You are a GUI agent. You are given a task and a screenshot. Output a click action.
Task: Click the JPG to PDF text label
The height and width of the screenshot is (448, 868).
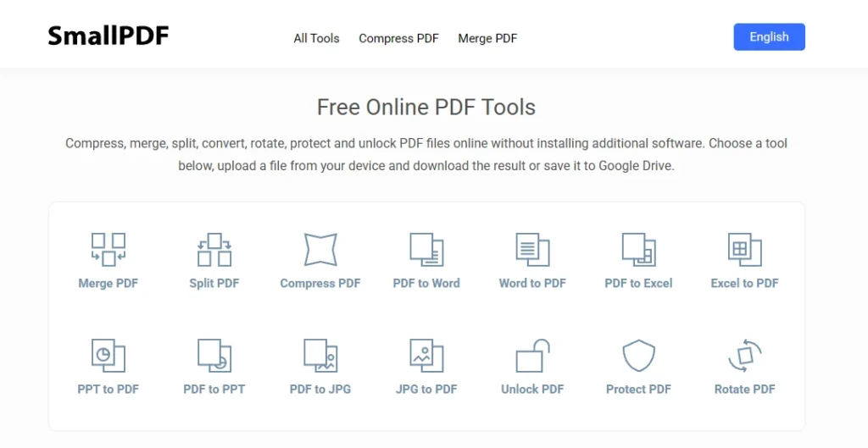click(426, 390)
